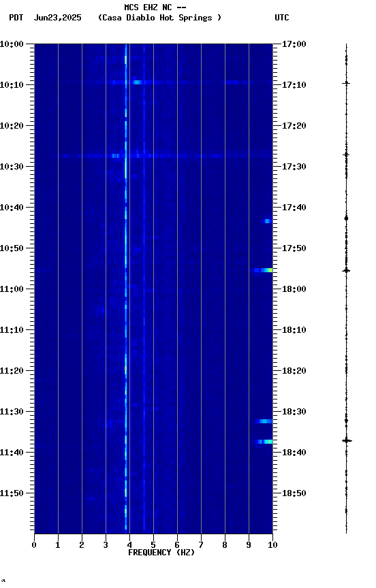Click the 8 frequency axis tick label

(x=225, y=545)
